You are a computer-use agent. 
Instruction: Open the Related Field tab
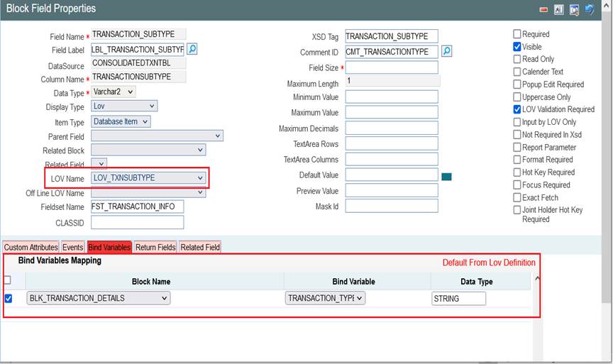tap(200, 247)
